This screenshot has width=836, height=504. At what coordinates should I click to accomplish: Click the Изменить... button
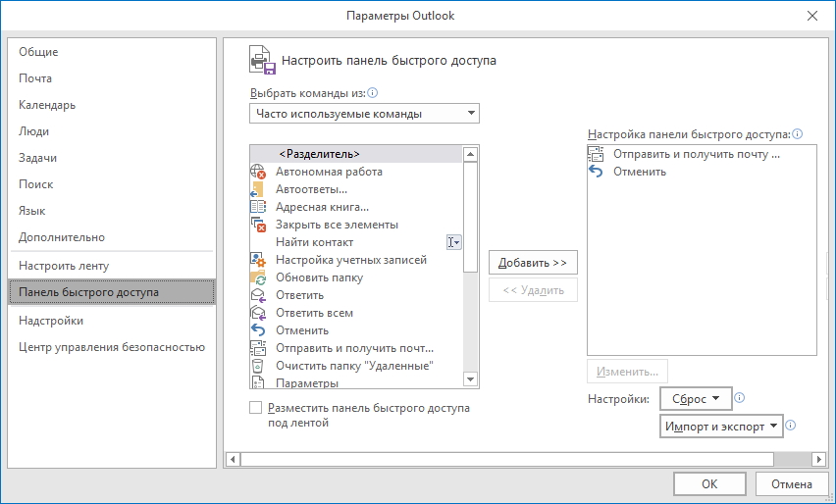click(628, 372)
